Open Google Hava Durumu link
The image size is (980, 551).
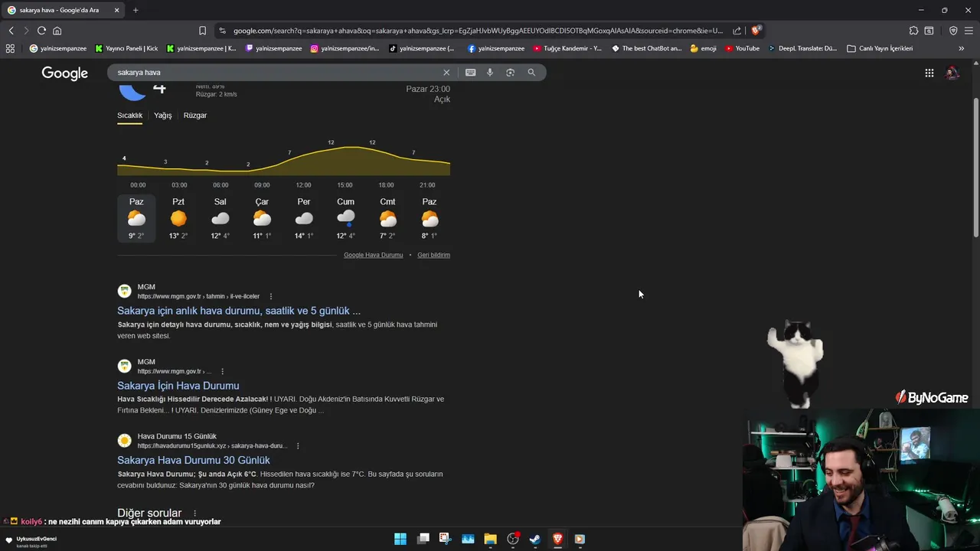coord(373,255)
